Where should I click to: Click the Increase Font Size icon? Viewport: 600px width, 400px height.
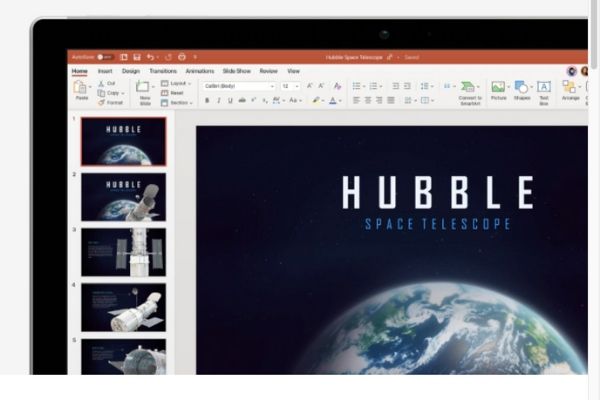310,86
